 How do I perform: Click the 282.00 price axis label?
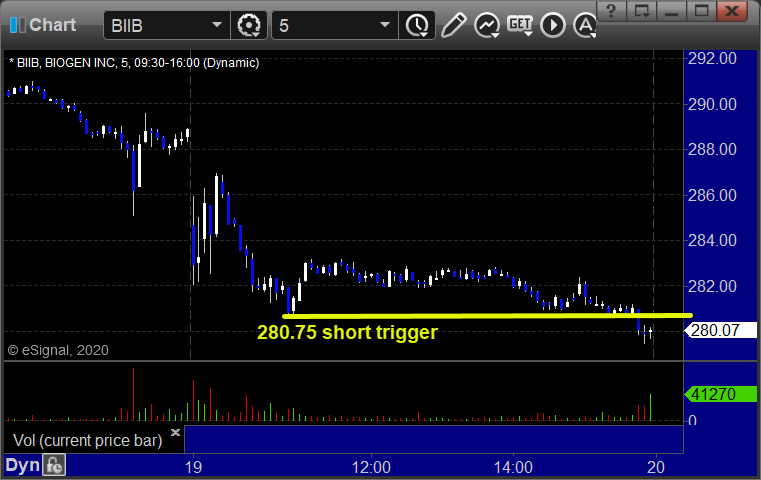(712, 286)
